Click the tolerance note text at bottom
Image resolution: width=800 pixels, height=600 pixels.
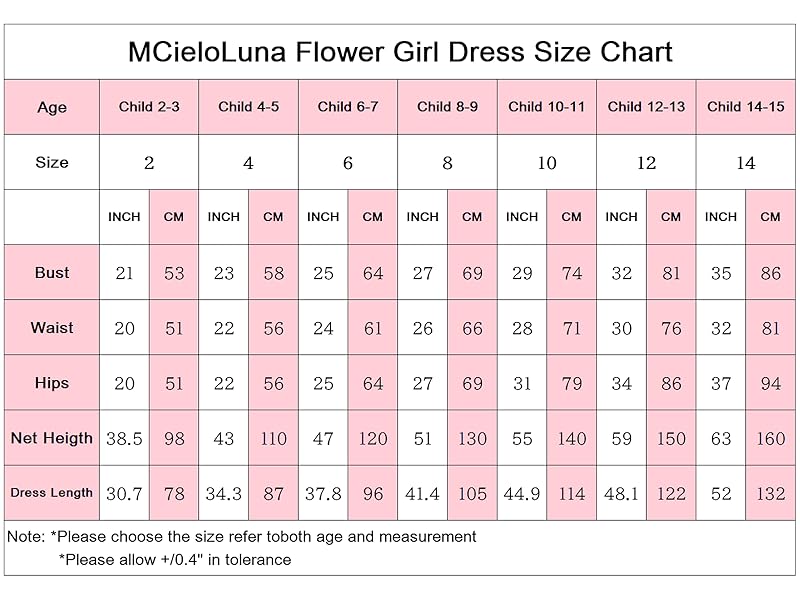[x=175, y=560]
